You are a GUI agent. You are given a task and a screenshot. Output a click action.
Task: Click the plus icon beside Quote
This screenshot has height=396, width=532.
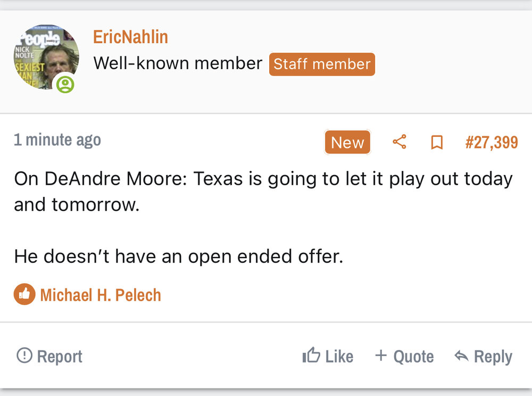point(381,356)
